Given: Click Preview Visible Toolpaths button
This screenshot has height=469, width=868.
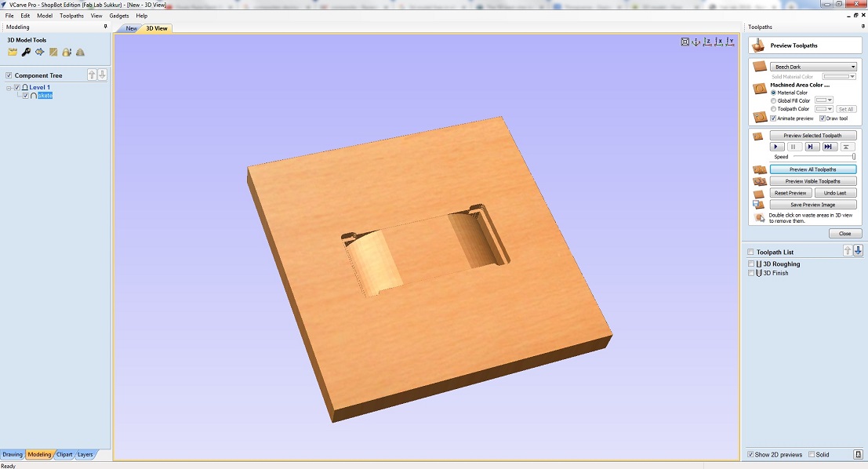Looking at the screenshot, I should point(812,181).
